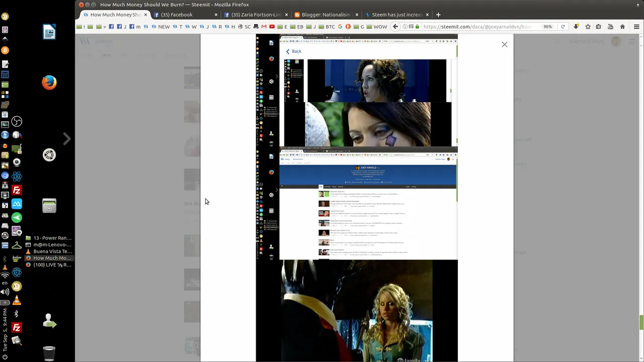Go to Firefox home page icon

(622, 27)
